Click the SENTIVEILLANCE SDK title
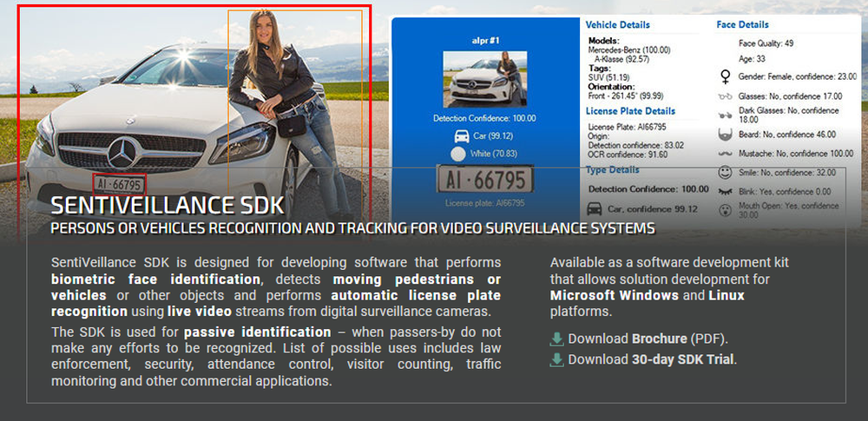The image size is (868, 421). [168, 206]
